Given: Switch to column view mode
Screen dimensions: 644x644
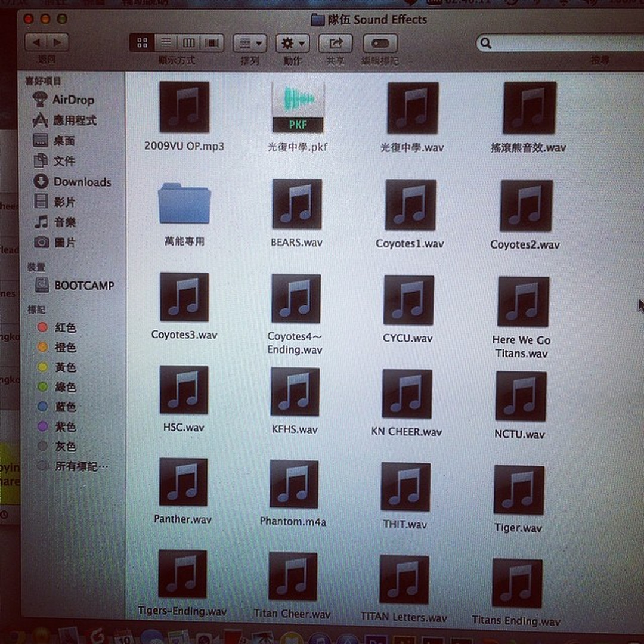Looking at the screenshot, I should pos(188,43).
